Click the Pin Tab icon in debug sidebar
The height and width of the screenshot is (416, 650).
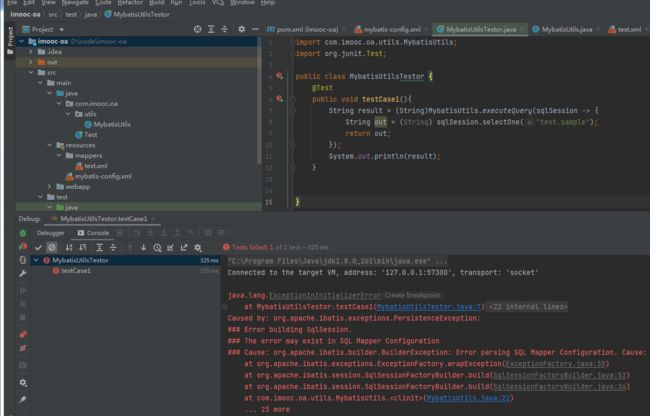[23, 400]
